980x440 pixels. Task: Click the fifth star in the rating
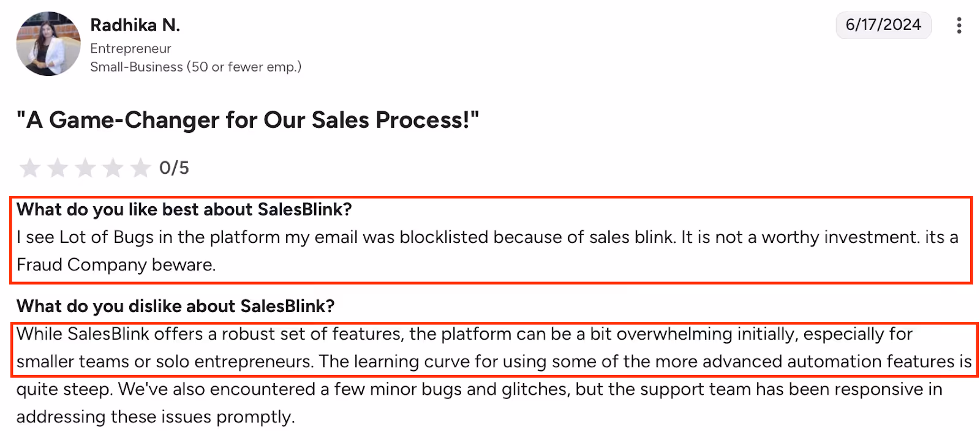[142, 167]
